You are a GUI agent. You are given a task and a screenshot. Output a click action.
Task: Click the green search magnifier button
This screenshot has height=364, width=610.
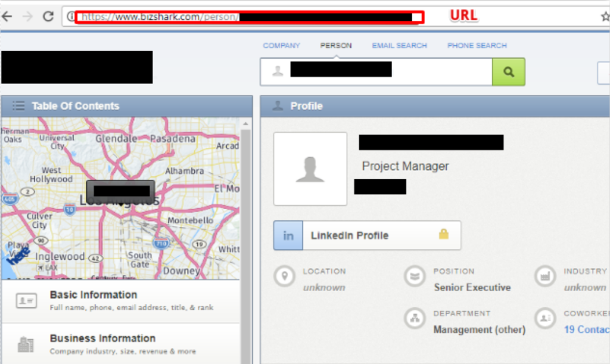tap(508, 72)
